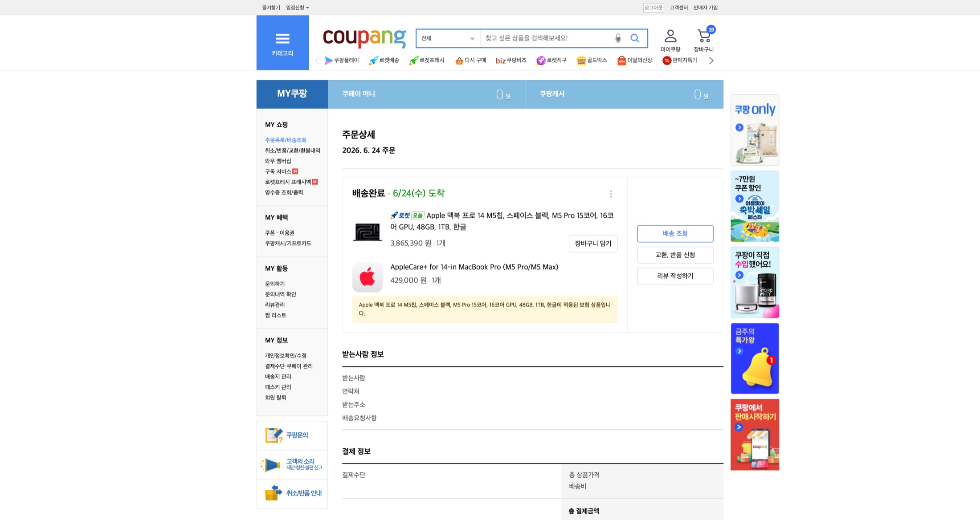Open 쿠팡문의 icon link
980x520 pixels.
pyautogui.click(x=292, y=435)
